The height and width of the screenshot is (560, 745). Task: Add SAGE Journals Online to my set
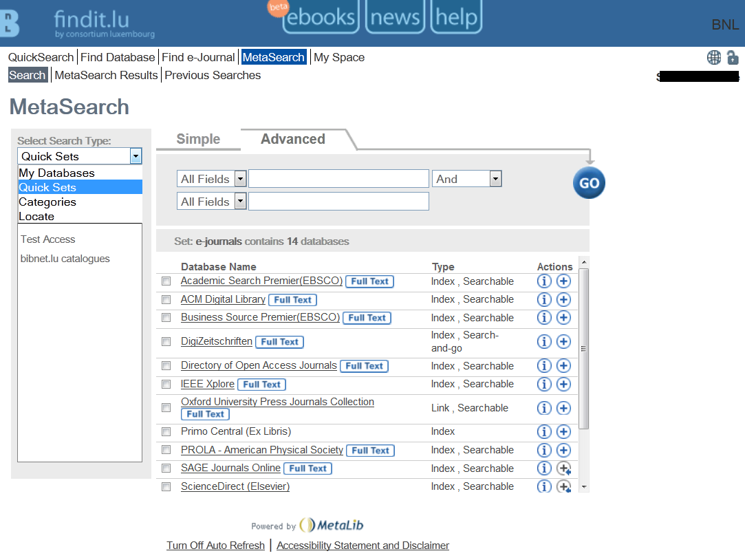click(564, 469)
